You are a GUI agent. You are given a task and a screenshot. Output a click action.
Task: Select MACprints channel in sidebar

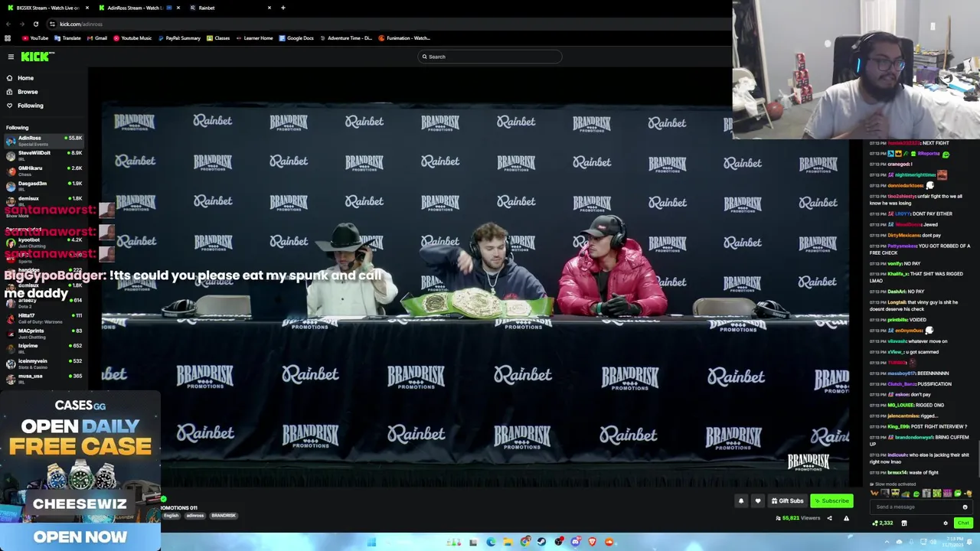pyautogui.click(x=44, y=333)
